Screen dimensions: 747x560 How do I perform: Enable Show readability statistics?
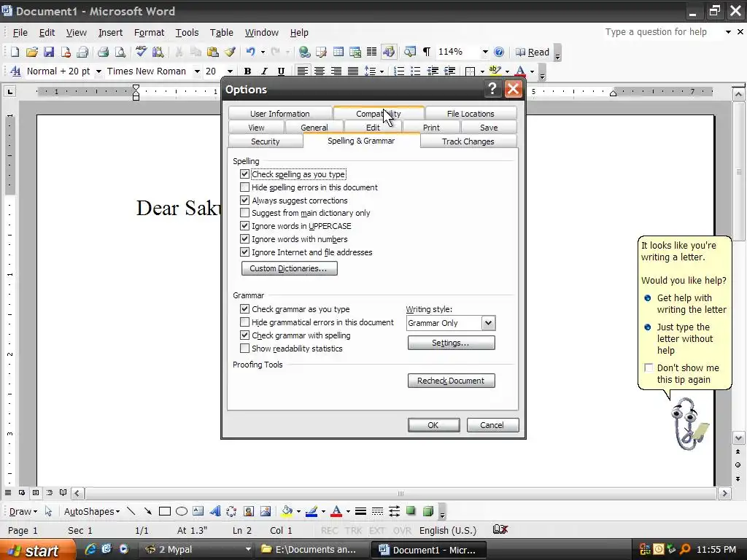coord(245,348)
